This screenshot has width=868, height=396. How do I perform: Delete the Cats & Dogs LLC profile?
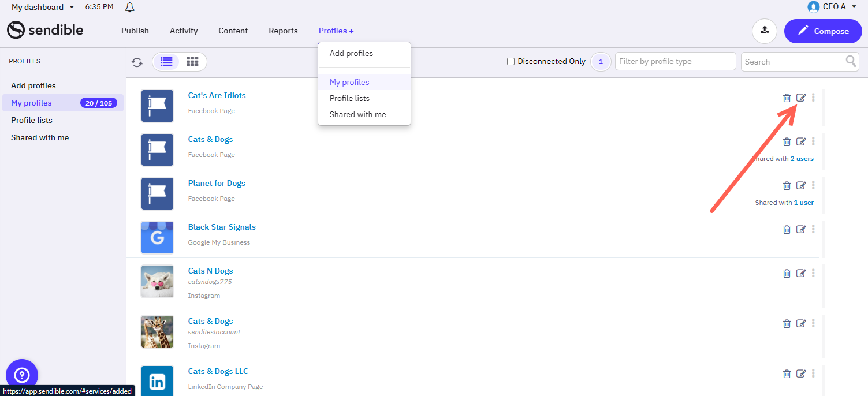pos(787,373)
